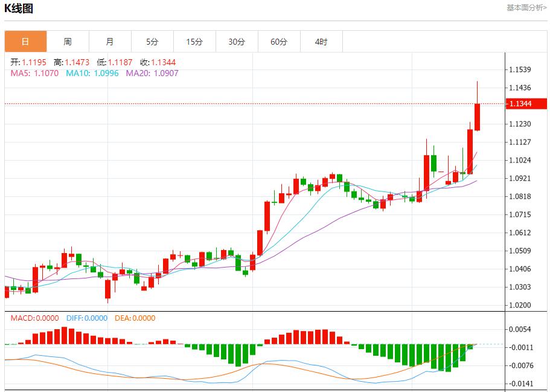This screenshot has width=550, height=392.
Task: Switch to the 4时 chart tab
Action: (x=321, y=41)
